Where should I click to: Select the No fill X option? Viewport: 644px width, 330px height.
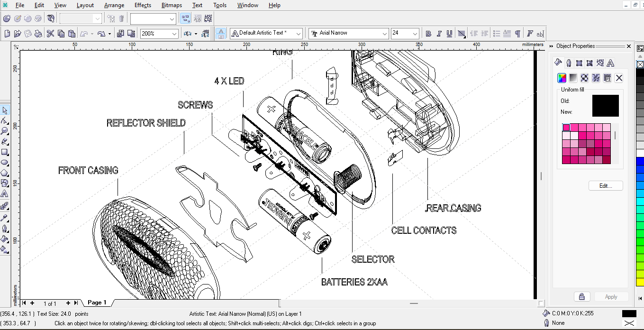pos(619,78)
